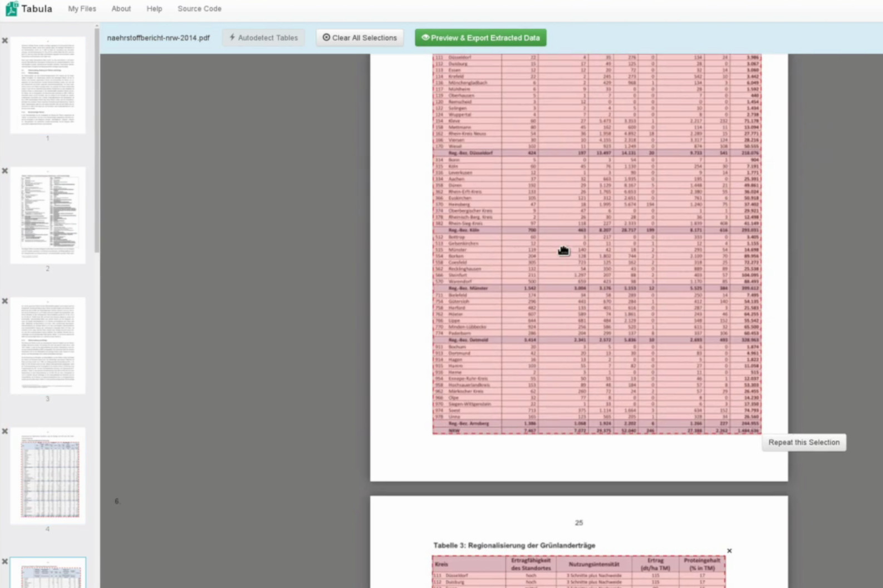The image size is (883, 588).
Task: Open the page 3 thumbnail
Action: point(48,345)
